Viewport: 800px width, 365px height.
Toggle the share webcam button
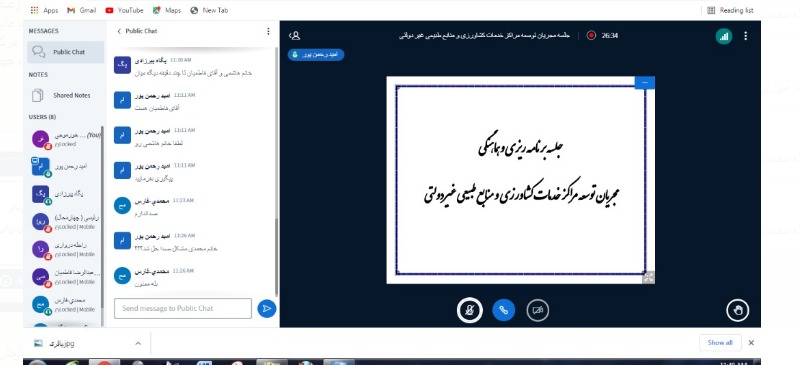pyautogui.click(x=537, y=310)
